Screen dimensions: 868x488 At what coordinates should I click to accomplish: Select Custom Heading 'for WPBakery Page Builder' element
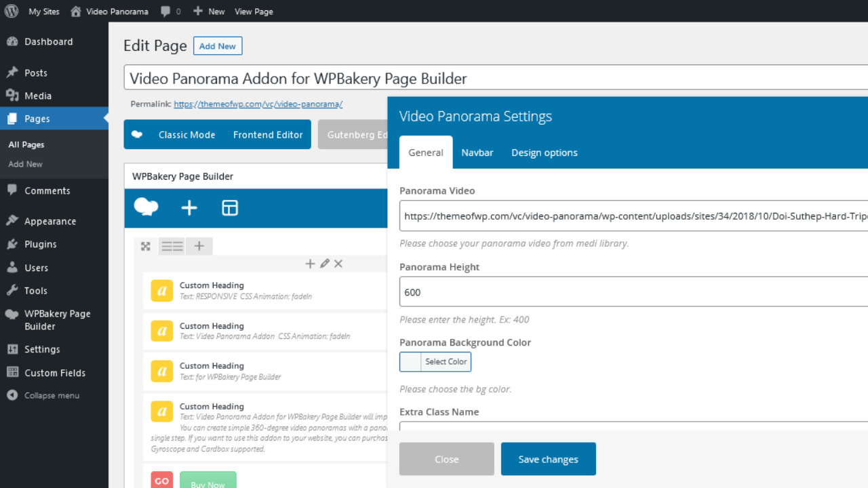pos(265,371)
